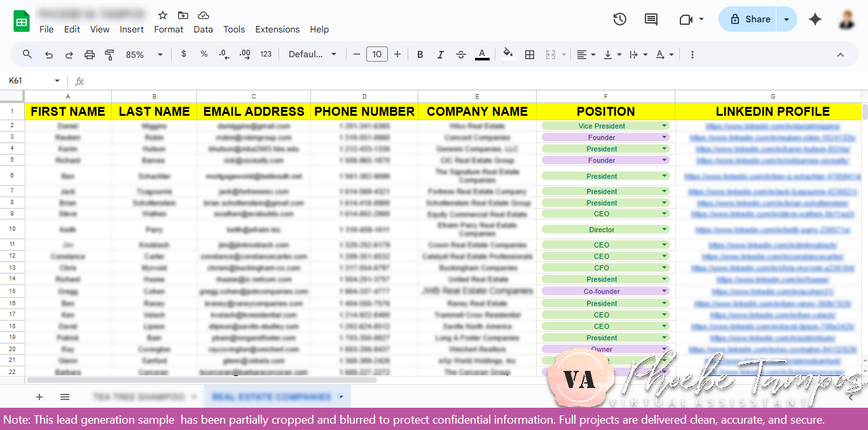Image resolution: width=868 pixels, height=430 pixels.
Task: Open the Data menu
Action: pyautogui.click(x=203, y=29)
